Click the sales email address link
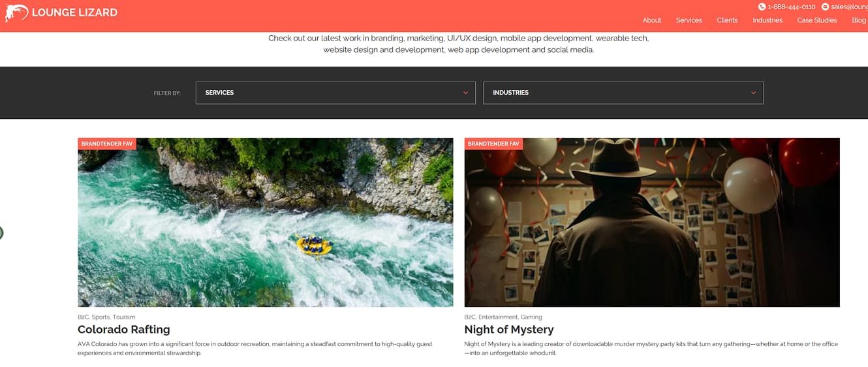 point(848,7)
